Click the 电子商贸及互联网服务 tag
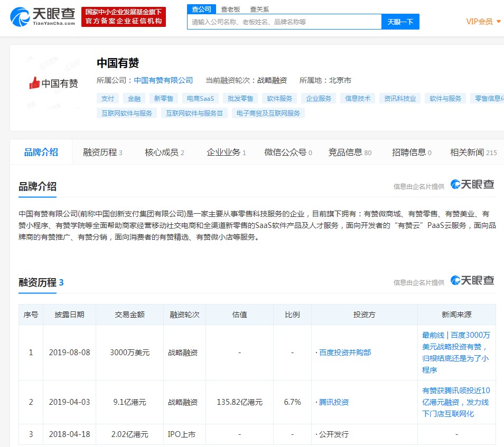The width and height of the screenshot is (504, 447). coord(268,113)
